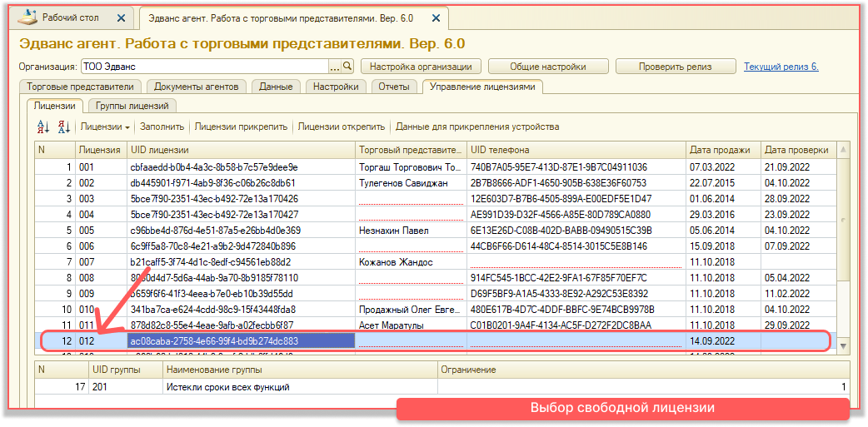The width and height of the screenshot is (868, 427).
Task: Switch to Документы агентов tab
Action: (x=196, y=87)
